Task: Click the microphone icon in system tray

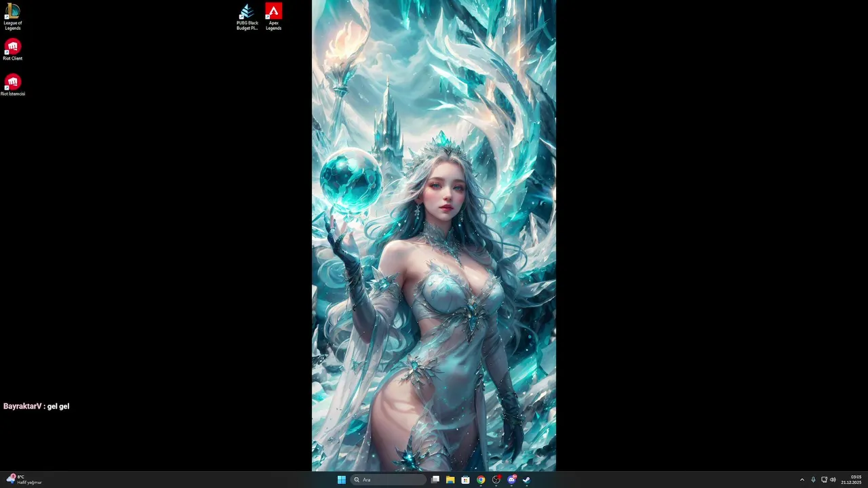Action: 813,480
